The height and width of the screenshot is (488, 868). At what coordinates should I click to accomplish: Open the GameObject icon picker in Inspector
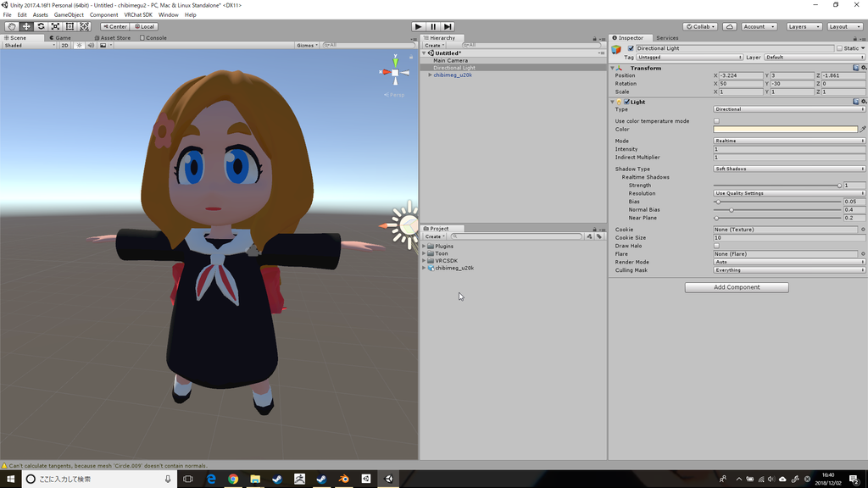click(x=616, y=49)
